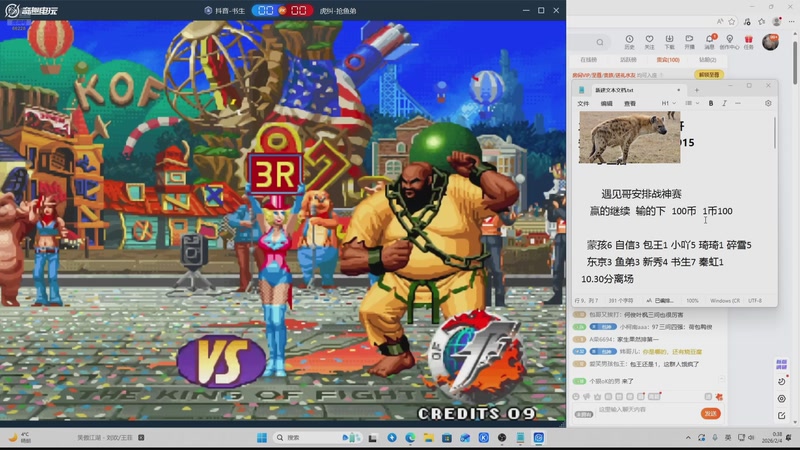
Task: Open 消息 notifications bell icon
Action: (710, 42)
